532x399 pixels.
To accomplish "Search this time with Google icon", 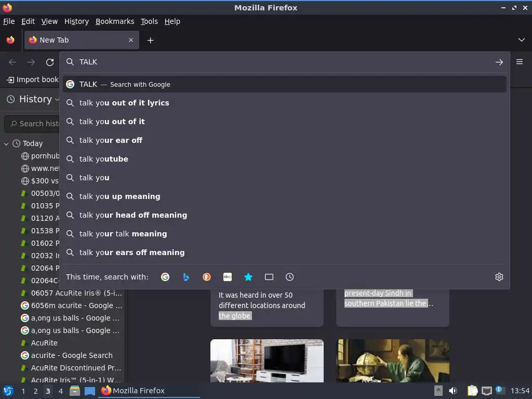I will coord(165,277).
